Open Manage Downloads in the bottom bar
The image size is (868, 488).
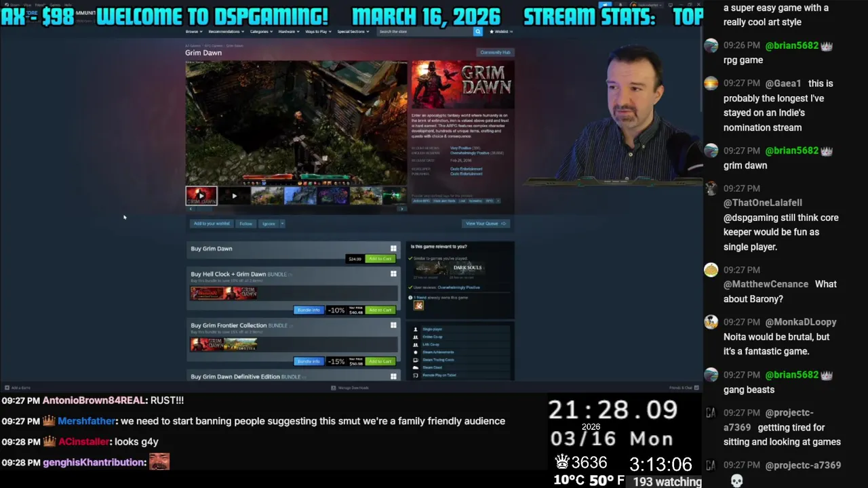click(x=350, y=388)
